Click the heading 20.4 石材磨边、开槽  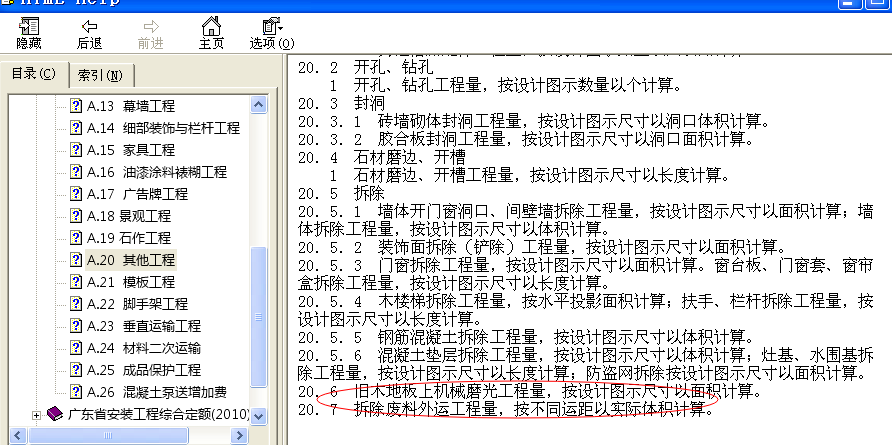(382, 156)
